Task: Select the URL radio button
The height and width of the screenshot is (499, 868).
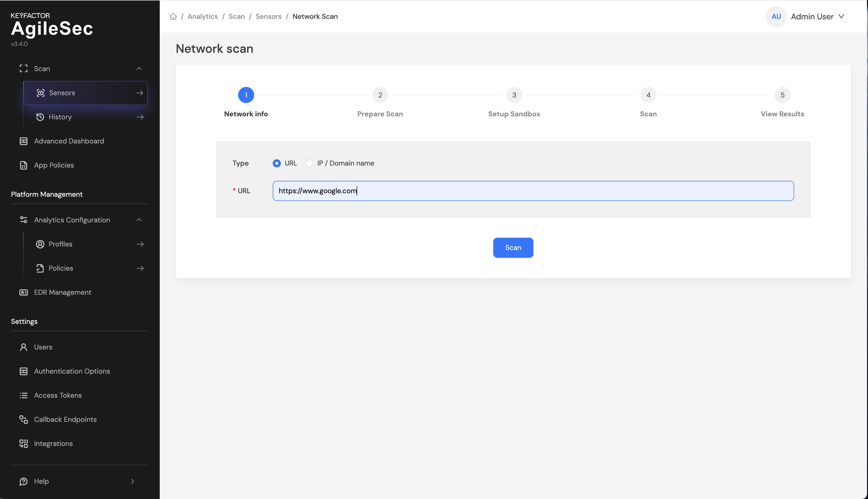Action: (277, 164)
